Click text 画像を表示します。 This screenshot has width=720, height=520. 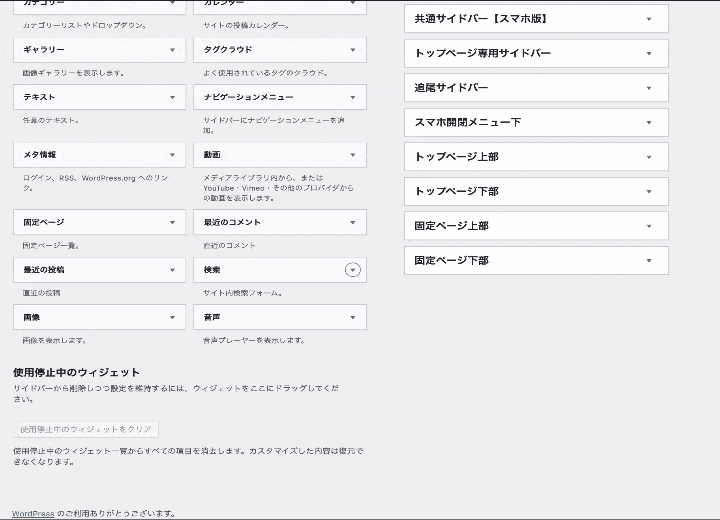[x=54, y=340]
